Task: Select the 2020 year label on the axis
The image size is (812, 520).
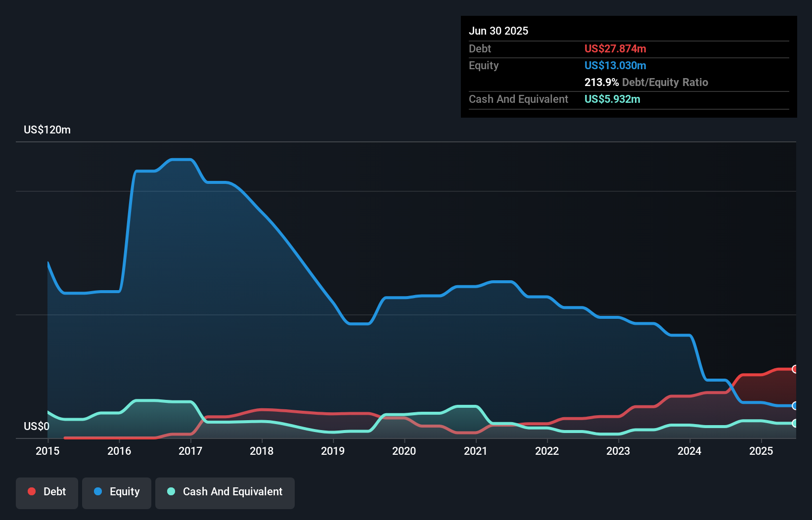Action: click(404, 451)
